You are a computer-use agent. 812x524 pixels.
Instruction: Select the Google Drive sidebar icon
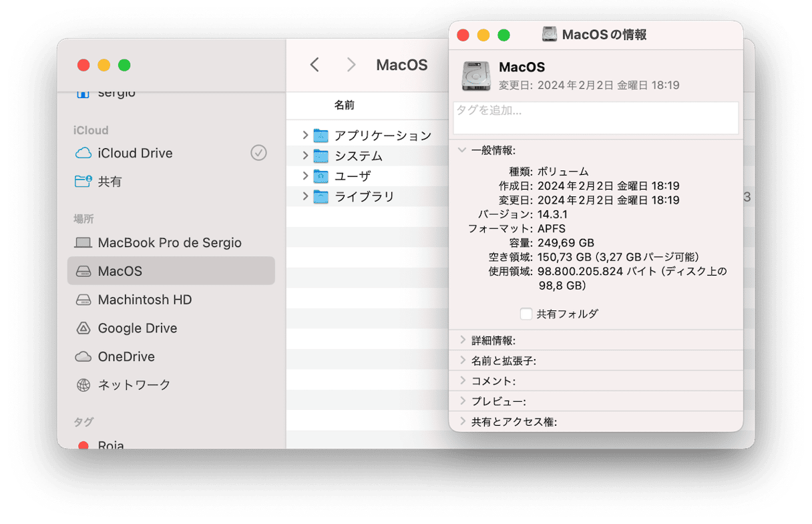click(x=83, y=328)
